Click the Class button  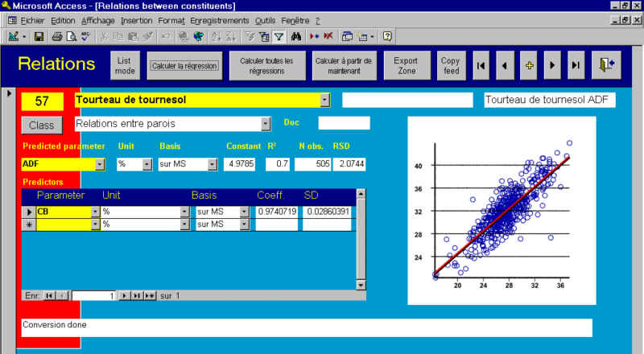[x=41, y=126]
